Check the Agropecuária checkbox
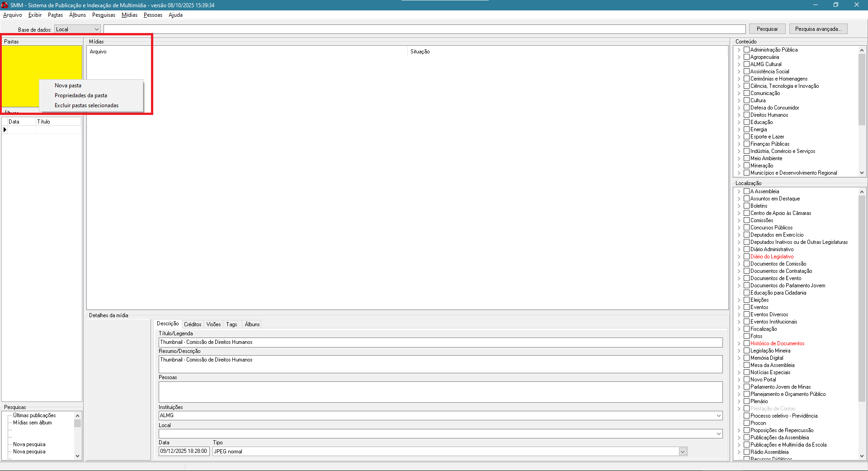The width and height of the screenshot is (868, 471). pos(746,57)
